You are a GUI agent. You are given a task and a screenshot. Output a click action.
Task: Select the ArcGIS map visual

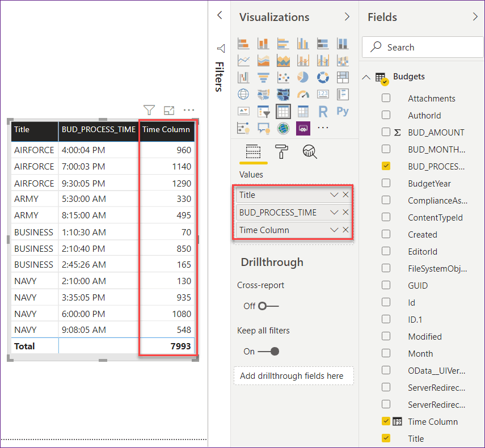283,128
